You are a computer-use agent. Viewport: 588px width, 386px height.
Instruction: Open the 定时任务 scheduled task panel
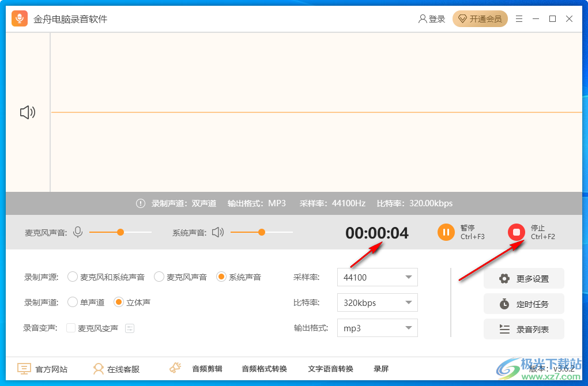tap(523, 304)
